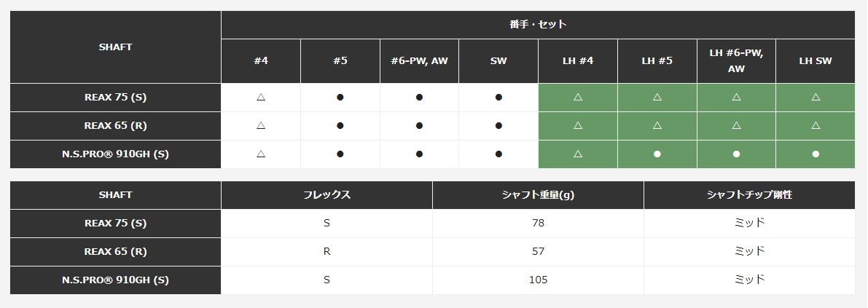Select the 番手・セット header
The image size is (868, 308).
click(538, 24)
